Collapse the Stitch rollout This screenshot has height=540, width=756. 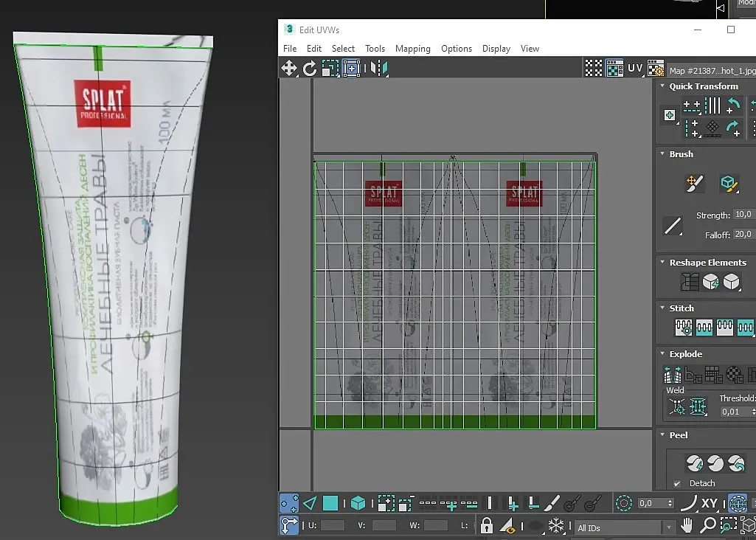(681, 308)
